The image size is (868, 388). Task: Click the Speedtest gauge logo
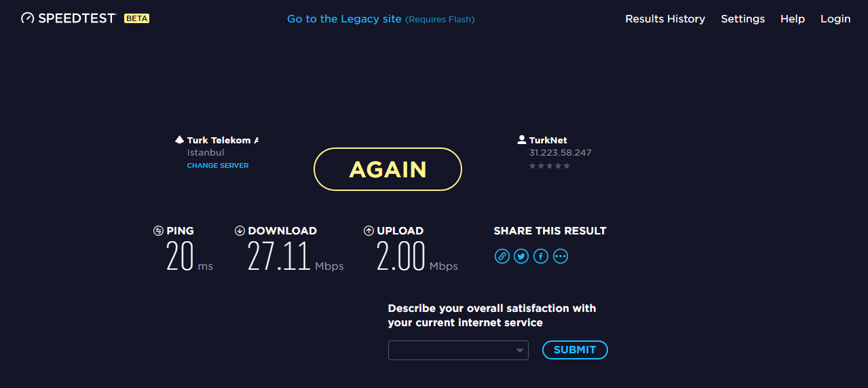(27, 18)
